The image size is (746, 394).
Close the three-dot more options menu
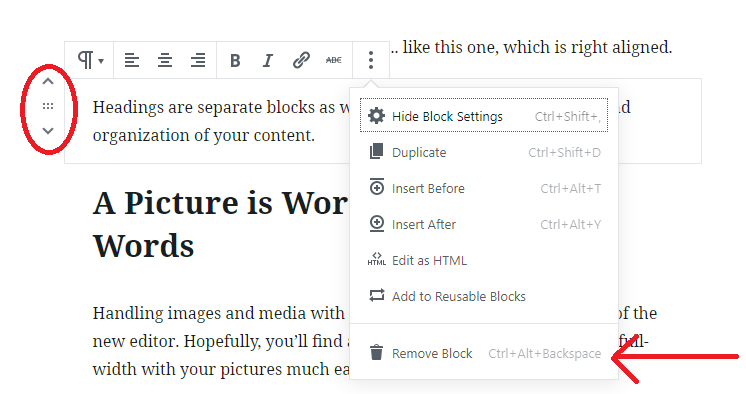pos(371,60)
